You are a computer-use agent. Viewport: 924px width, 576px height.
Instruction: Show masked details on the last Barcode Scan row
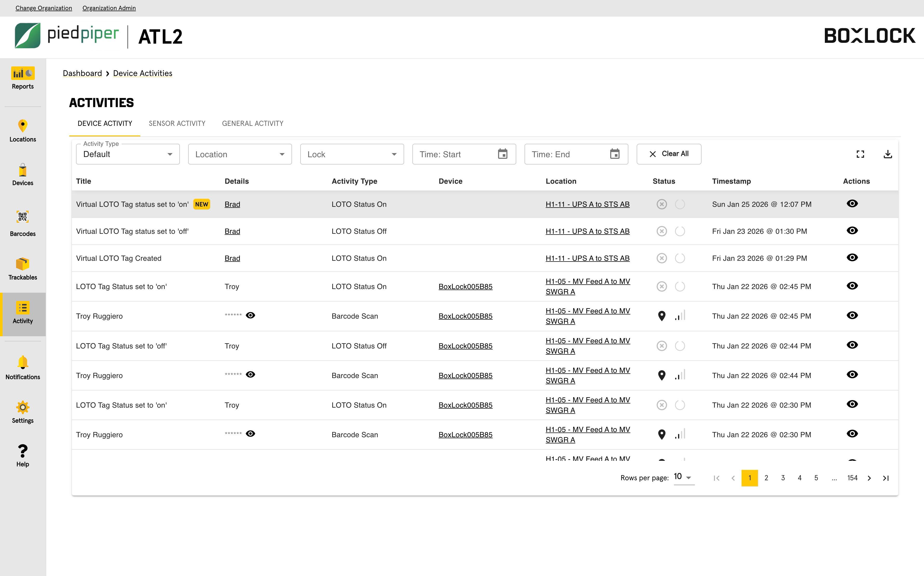250,434
